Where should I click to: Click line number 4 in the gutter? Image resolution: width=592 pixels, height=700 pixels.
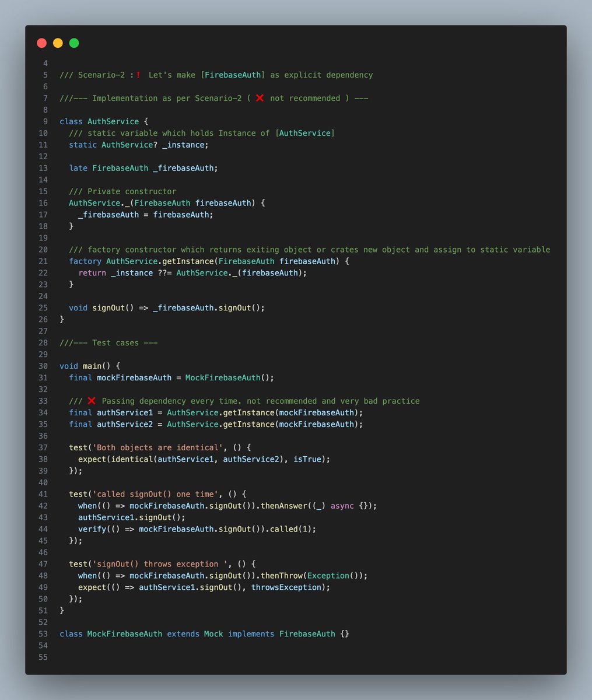45,63
